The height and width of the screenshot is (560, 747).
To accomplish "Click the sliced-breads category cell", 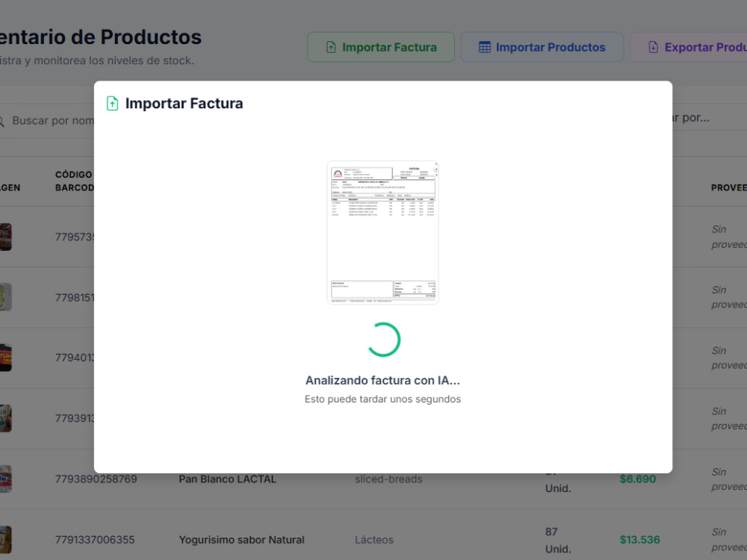I will pos(388,479).
